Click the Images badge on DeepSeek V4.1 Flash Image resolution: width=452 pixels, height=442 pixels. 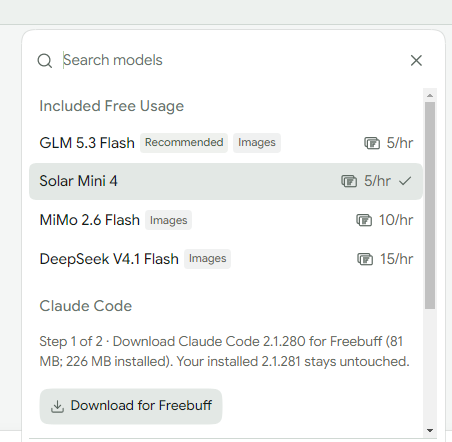pos(207,259)
